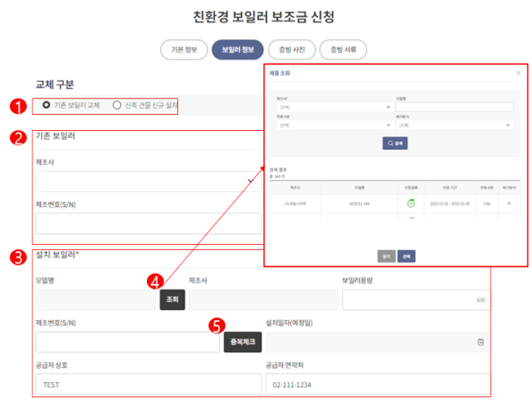
Task: Click the 설치 보일러 제조번호(S/N) input
Action: pos(127,343)
